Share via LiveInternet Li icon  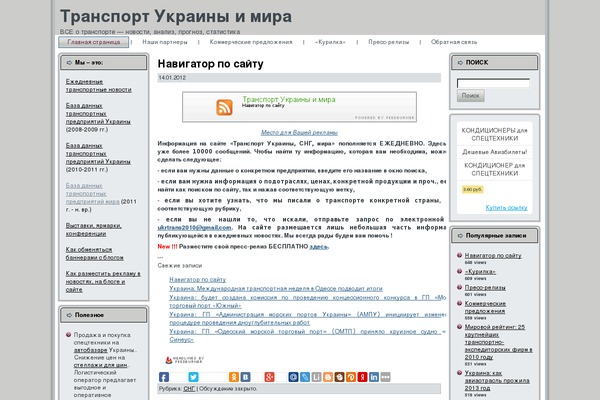316,377
